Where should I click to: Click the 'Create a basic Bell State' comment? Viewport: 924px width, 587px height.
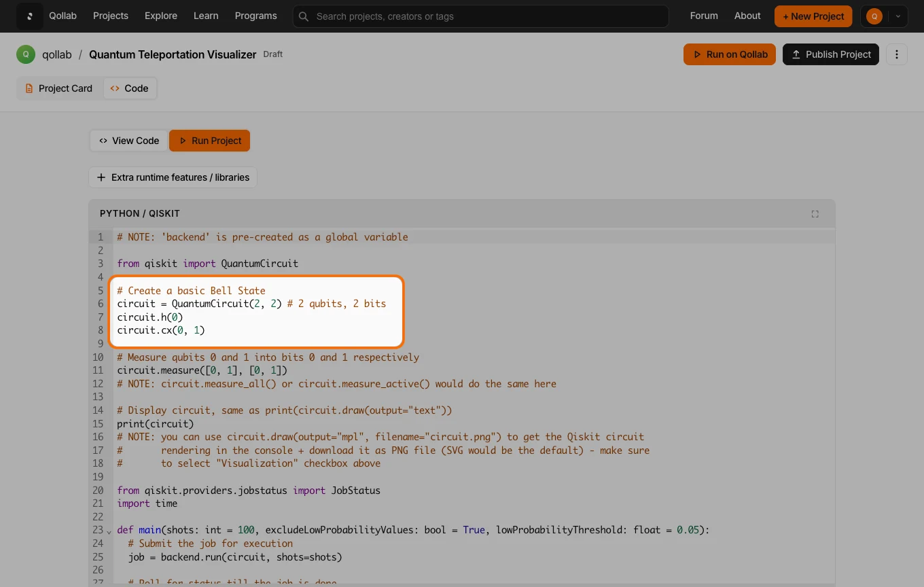coord(191,290)
